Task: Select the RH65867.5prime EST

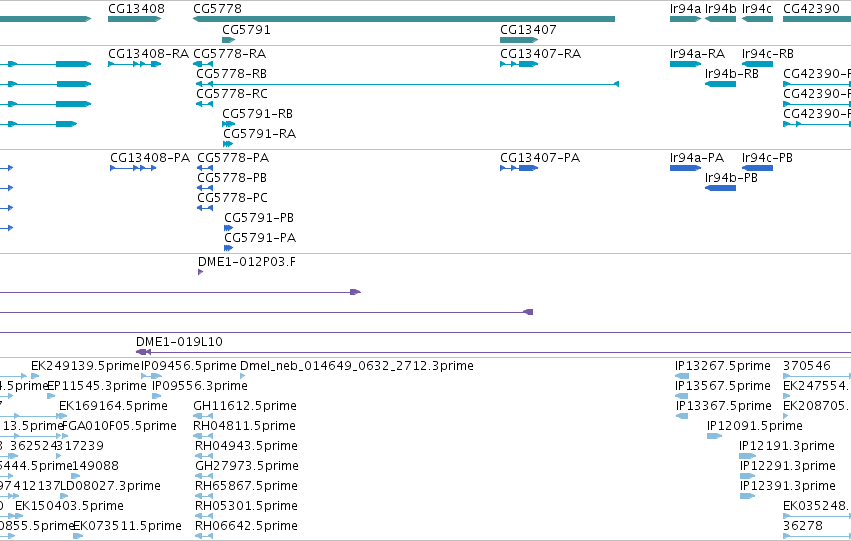Action: point(204,497)
